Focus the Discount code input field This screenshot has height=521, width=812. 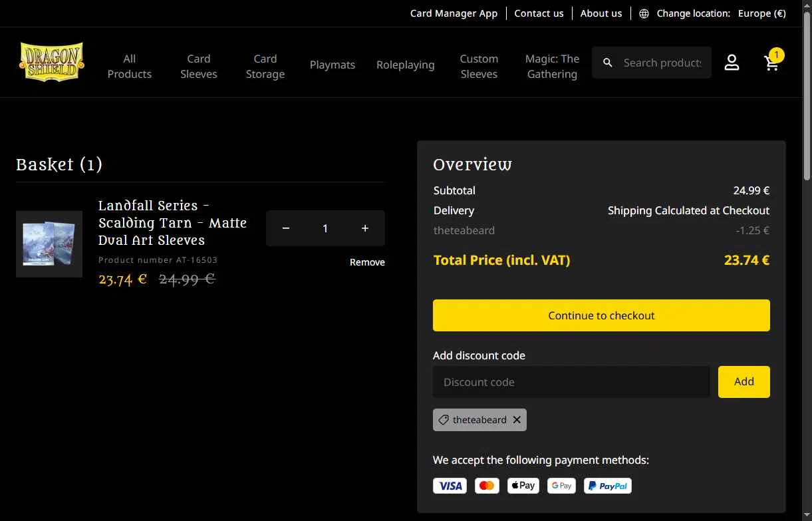571,382
